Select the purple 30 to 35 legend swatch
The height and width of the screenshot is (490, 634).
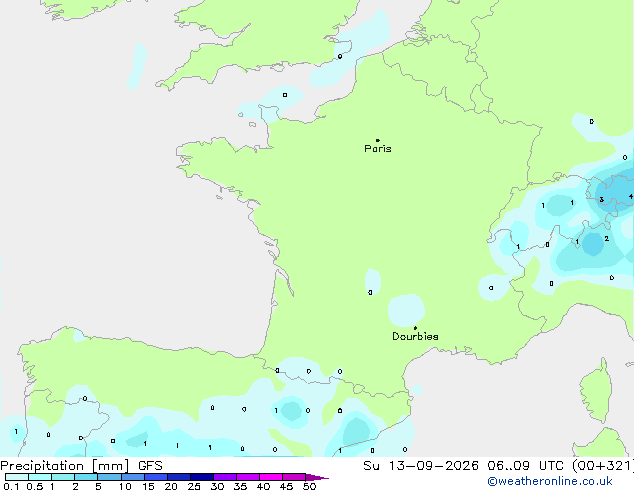click(225, 477)
